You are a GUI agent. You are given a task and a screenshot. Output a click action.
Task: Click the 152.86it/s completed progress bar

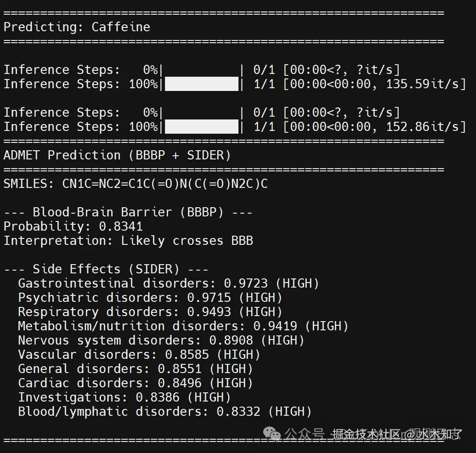click(x=202, y=127)
